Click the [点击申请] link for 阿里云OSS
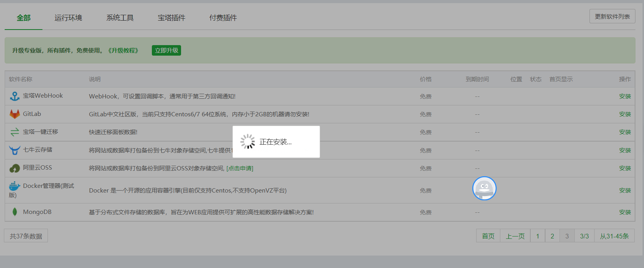This screenshot has width=644, height=268. (x=240, y=168)
